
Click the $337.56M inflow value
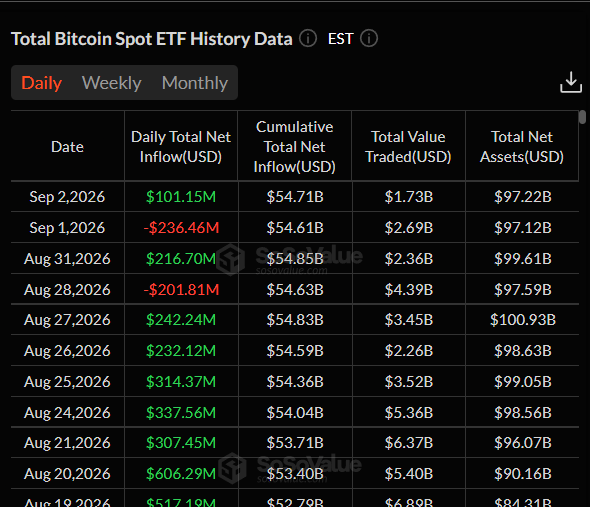[181, 413]
